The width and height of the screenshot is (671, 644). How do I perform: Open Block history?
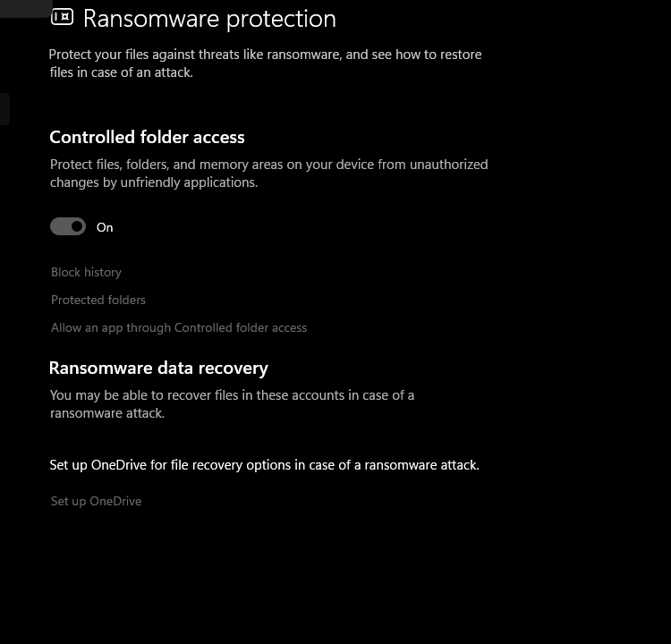(86, 272)
